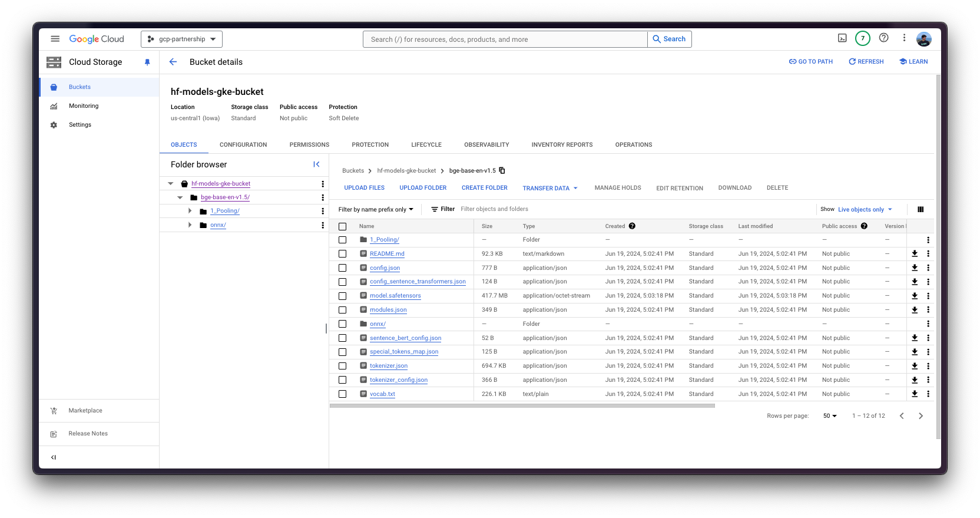Expand 1_Pooling/ tree node
The image size is (980, 518).
[x=190, y=211]
